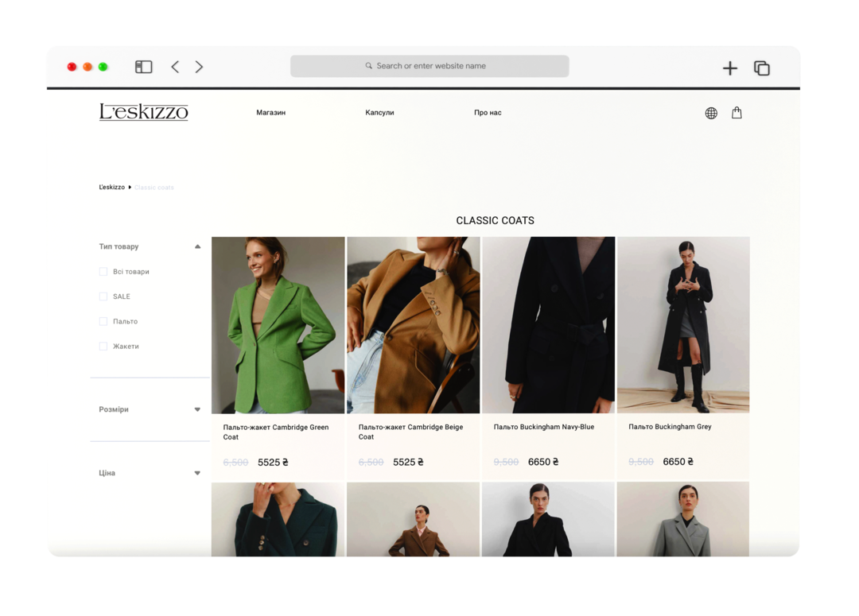This screenshot has width=859, height=616.
Task: Check the "Всі товари" checkbox
Action: pyautogui.click(x=103, y=272)
